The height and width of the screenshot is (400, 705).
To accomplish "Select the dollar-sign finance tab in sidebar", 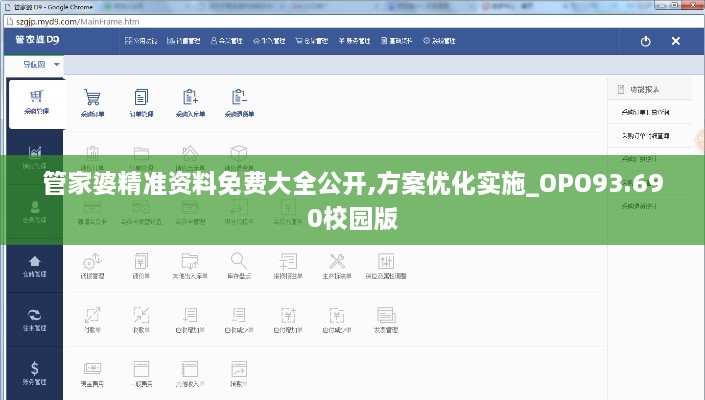I will [35, 374].
